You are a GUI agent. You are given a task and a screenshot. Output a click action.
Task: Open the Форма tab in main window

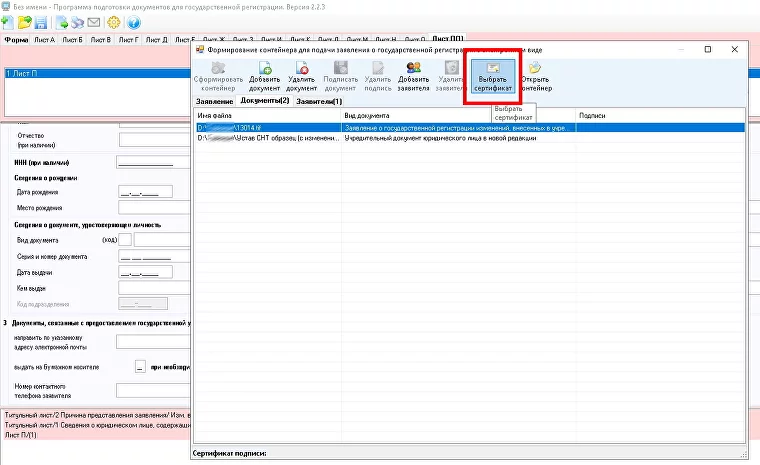coord(16,40)
